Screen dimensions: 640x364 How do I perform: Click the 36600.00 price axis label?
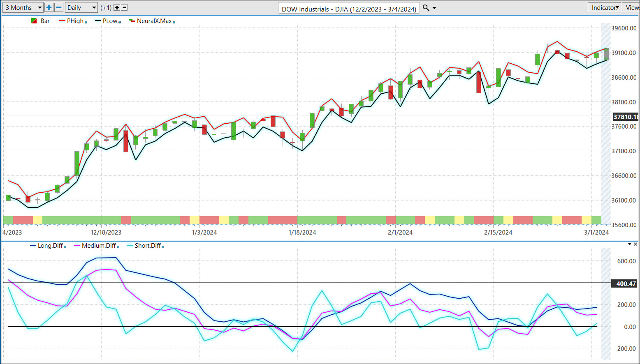click(x=624, y=176)
